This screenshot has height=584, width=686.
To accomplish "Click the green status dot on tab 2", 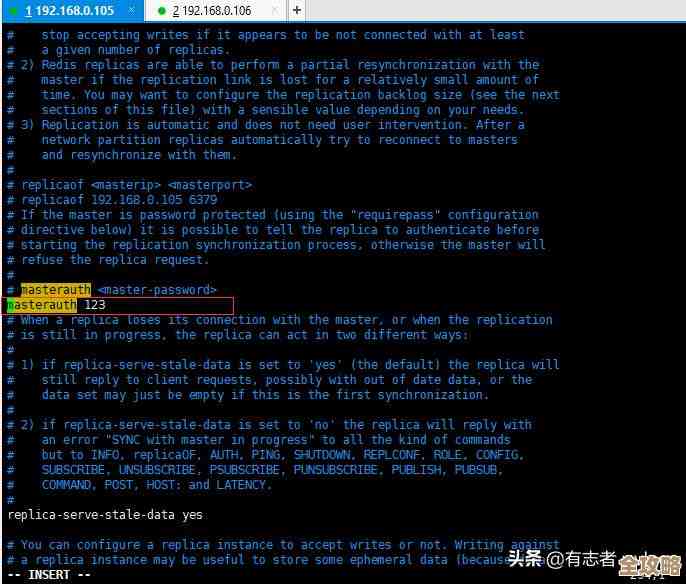I will tap(161, 11).
